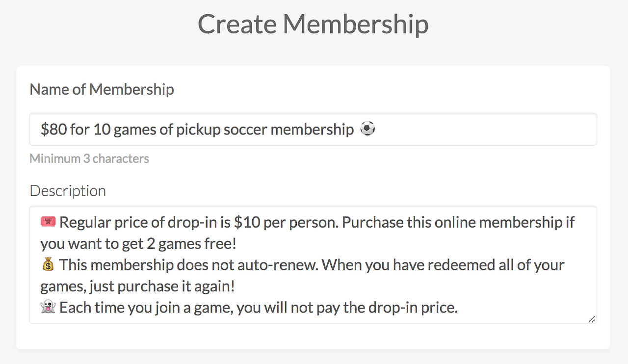Image resolution: width=628 pixels, height=364 pixels.
Task: Click "games, just purchase it again!" line
Action: click(x=137, y=286)
